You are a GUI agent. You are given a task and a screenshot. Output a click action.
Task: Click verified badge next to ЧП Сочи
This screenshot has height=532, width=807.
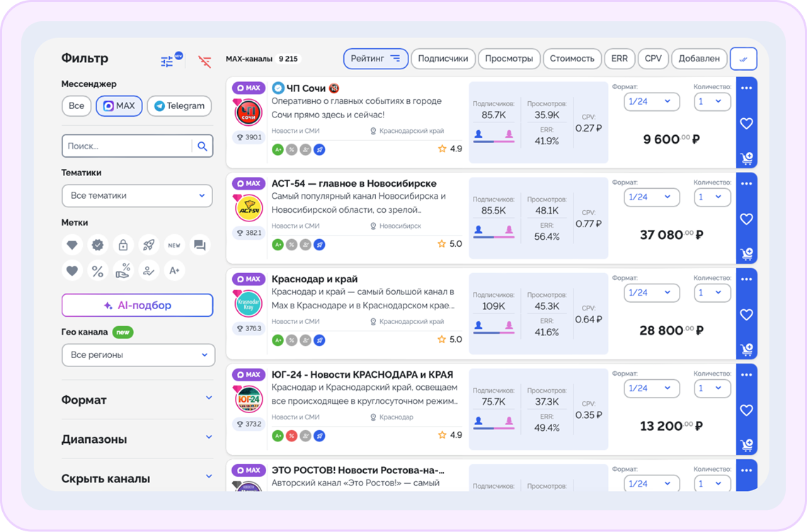[x=278, y=88]
